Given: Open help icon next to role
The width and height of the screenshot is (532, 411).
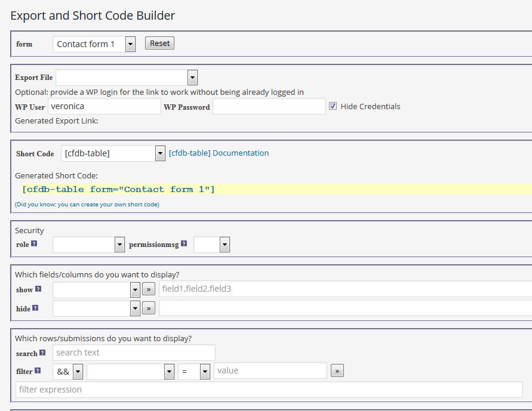Looking at the screenshot, I should coord(34,243).
